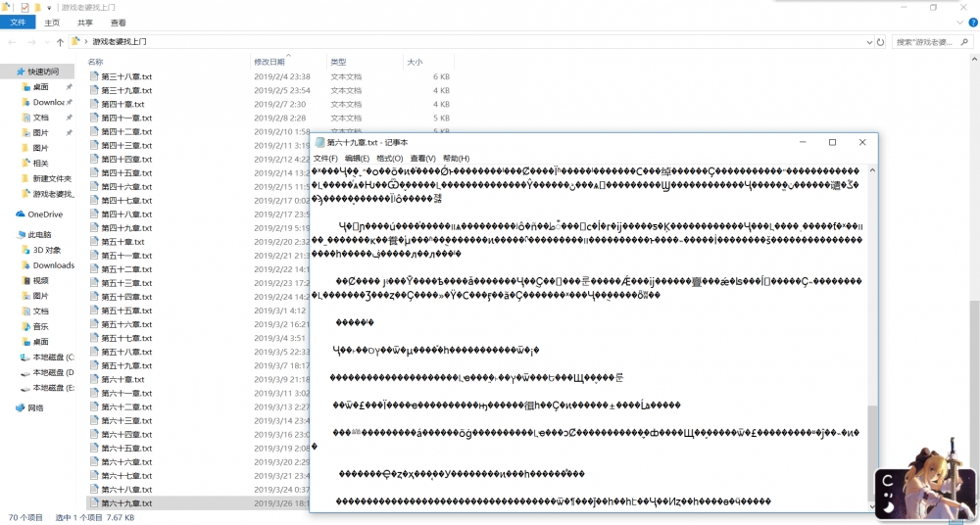Select the 3D 对象 folder icon

pyautogui.click(x=25, y=250)
